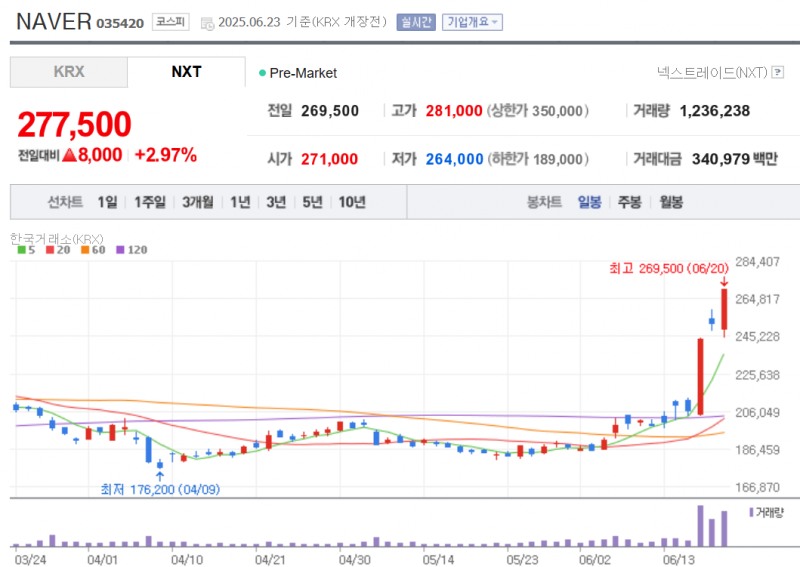Select the 5년 line chart period
The height and width of the screenshot is (567, 800).
coord(312,202)
